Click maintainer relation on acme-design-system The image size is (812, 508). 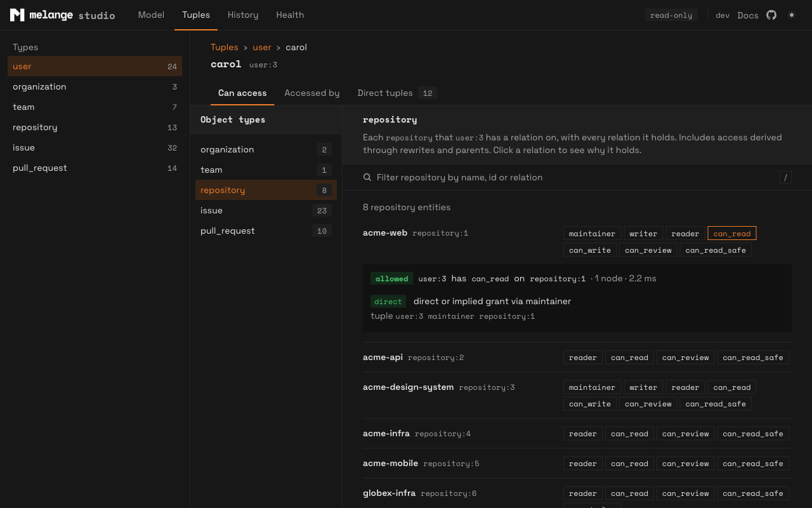point(592,387)
